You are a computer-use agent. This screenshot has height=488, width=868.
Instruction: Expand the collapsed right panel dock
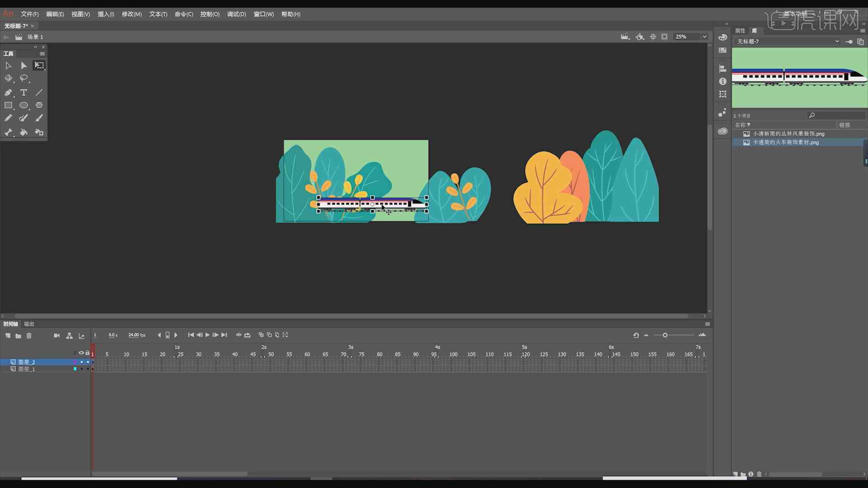(x=726, y=24)
